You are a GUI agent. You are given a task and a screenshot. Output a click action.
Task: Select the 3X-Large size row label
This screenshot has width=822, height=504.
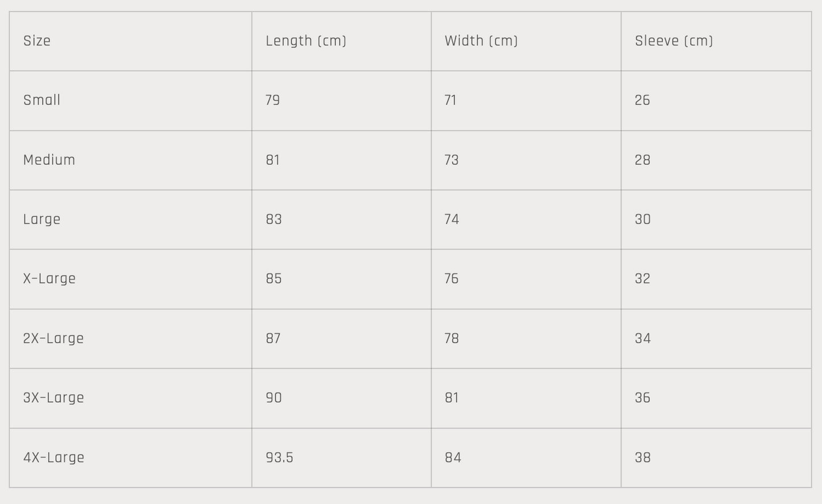click(53, 398)
